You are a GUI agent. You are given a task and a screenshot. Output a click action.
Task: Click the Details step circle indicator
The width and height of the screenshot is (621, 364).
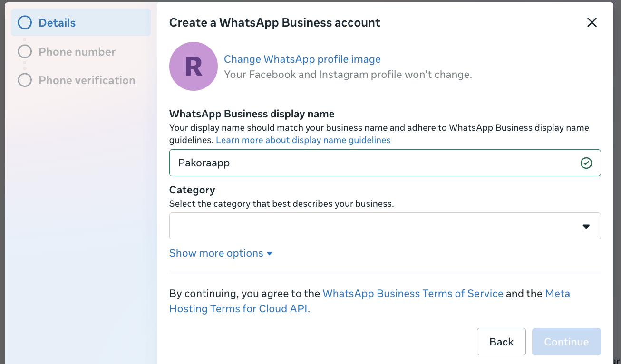[25, 22]
